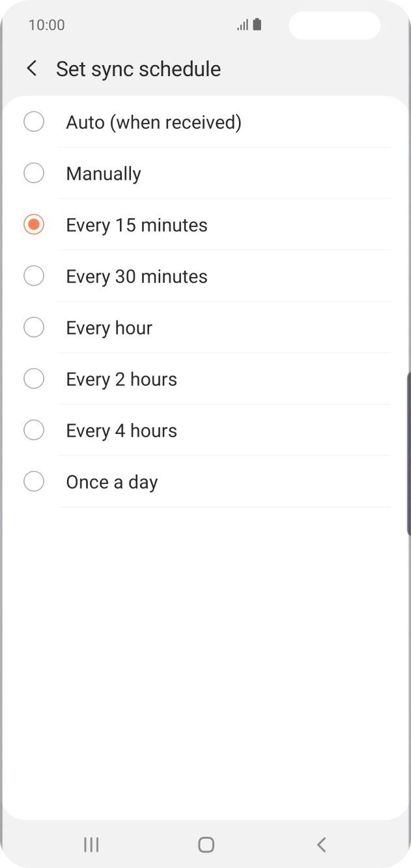Tap the battery icon in status bar
Viewport: 411px width, 868px height.
click(257, 24)
